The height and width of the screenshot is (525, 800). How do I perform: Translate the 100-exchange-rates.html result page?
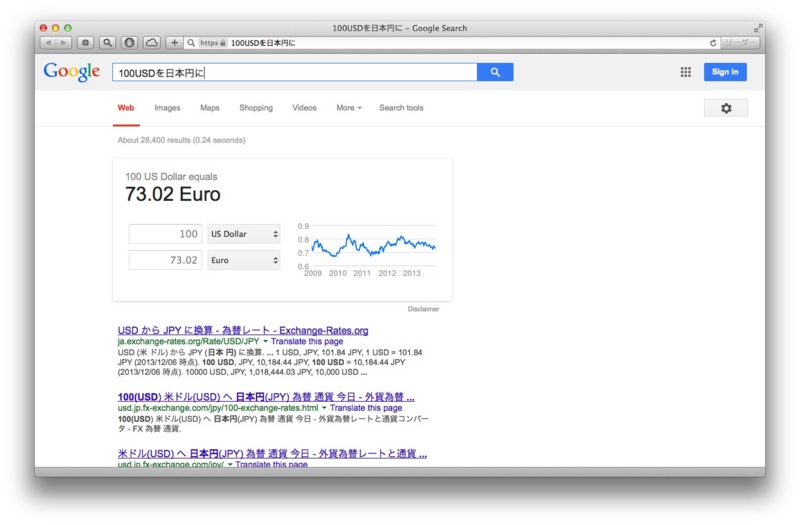pos(366,408)
